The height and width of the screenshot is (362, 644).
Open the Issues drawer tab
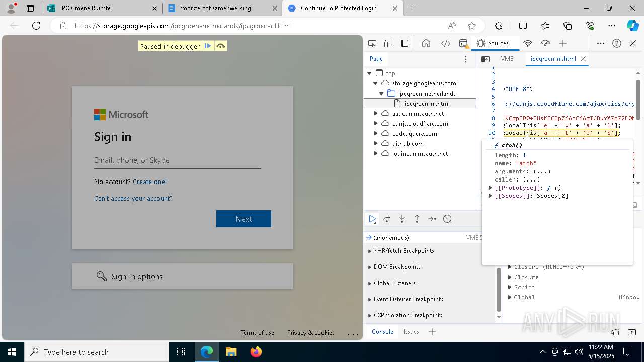click(x=411, y=332)
